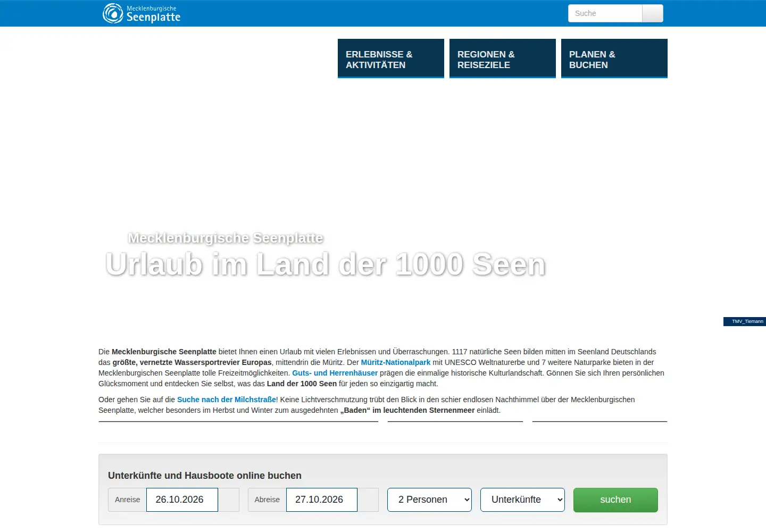Click the headline Urlaub im Land der 1000 Seen
This screenshot has width=766, height=532.
pos(326,264)
